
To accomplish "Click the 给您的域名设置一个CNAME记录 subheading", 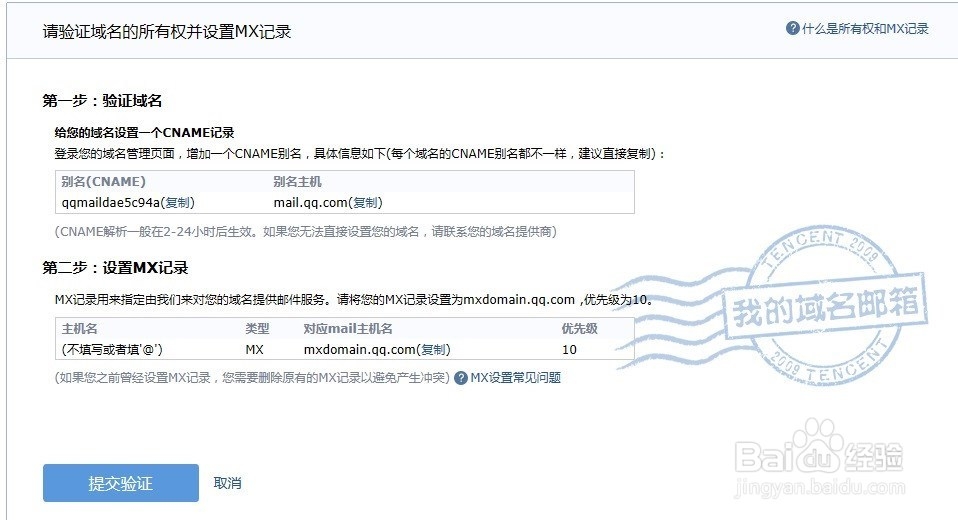I will tap(145, 133).
